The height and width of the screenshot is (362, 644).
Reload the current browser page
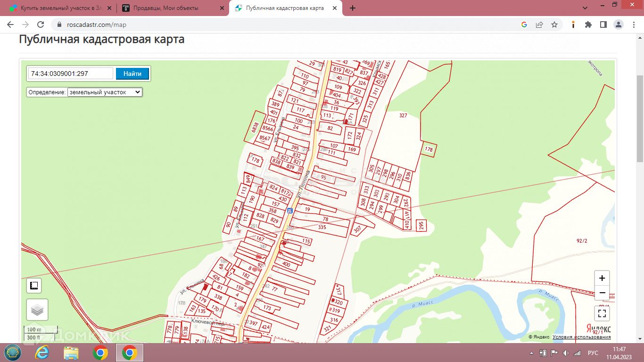pos(41,25)
